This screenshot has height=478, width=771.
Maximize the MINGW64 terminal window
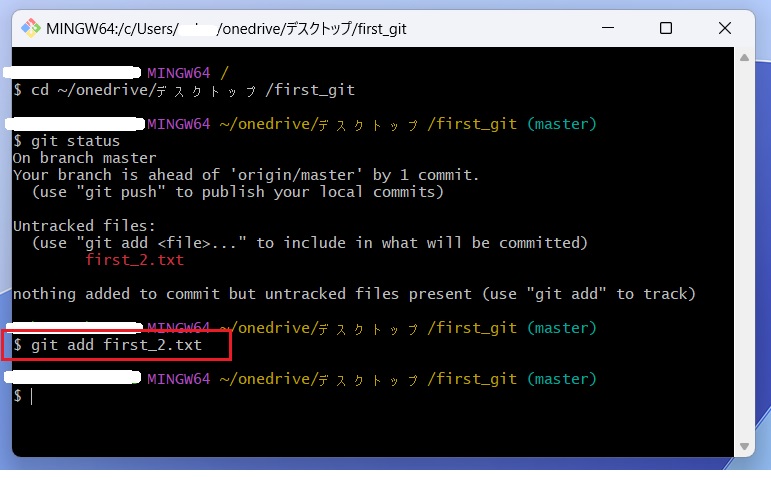[666, 28]
